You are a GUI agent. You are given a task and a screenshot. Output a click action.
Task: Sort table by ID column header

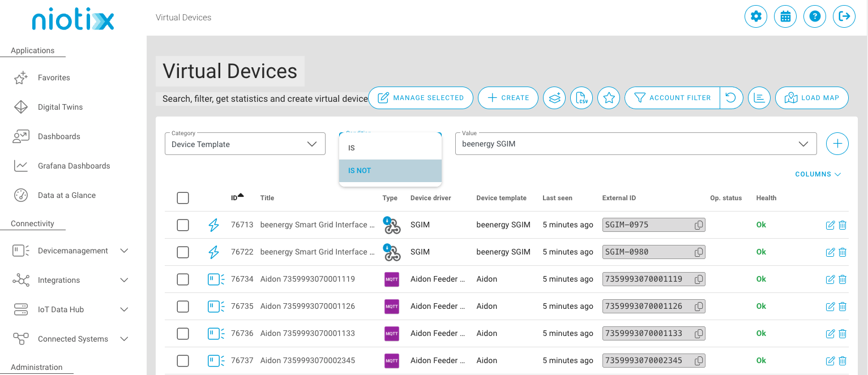(234, 198)
